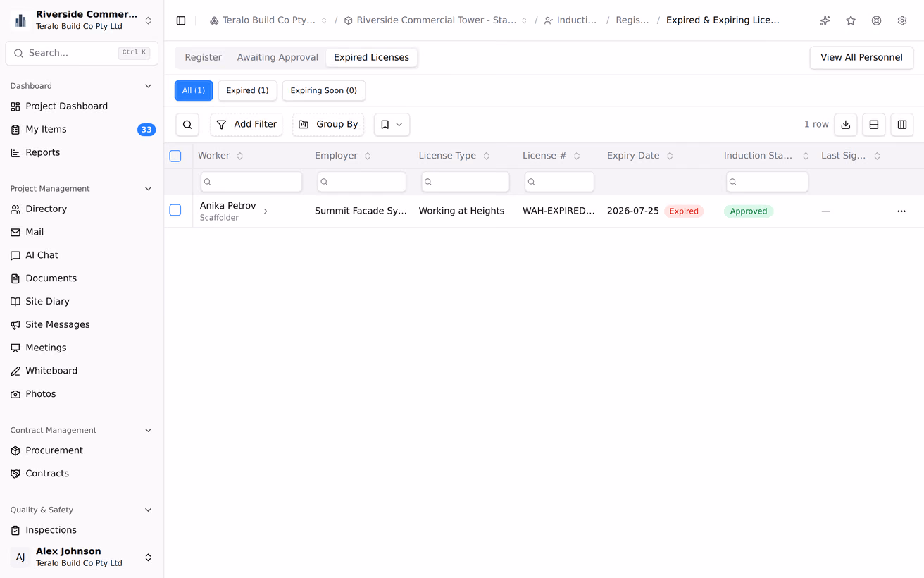Switch to Awaiting Approval tab
This screenshot has height=578, width=924.
[x=277, y=58]
